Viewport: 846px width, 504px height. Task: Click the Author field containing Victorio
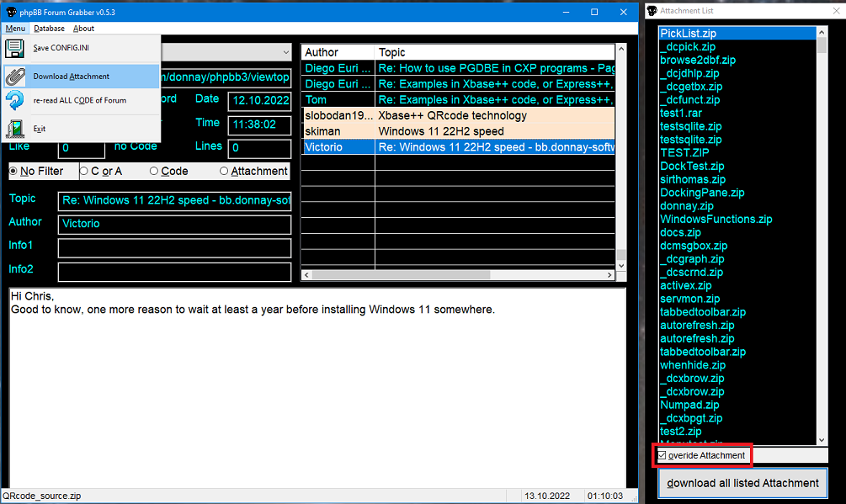tap(174, 224)
